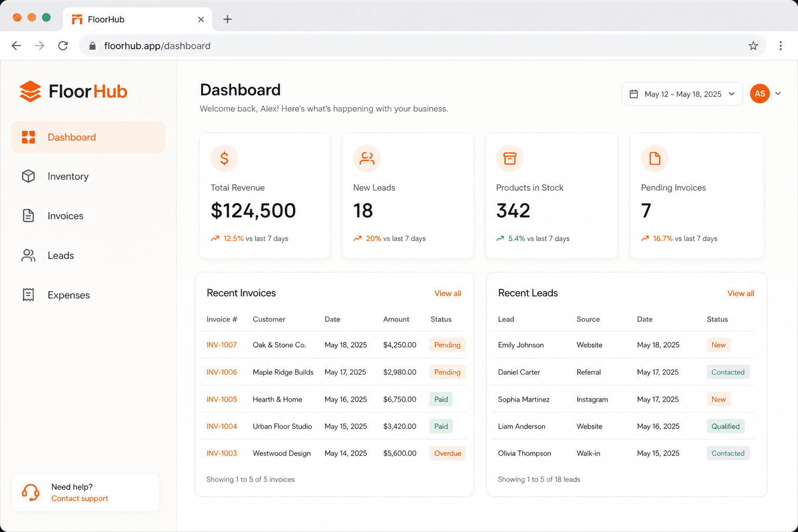Click the New Leads people icon card
The image size is (798, 532).
point(367,158)
